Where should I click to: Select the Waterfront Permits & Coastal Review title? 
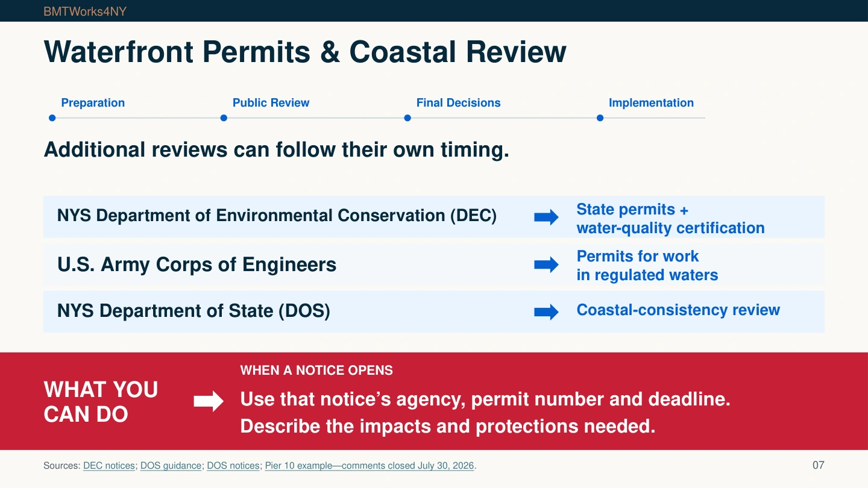point(305,52)
